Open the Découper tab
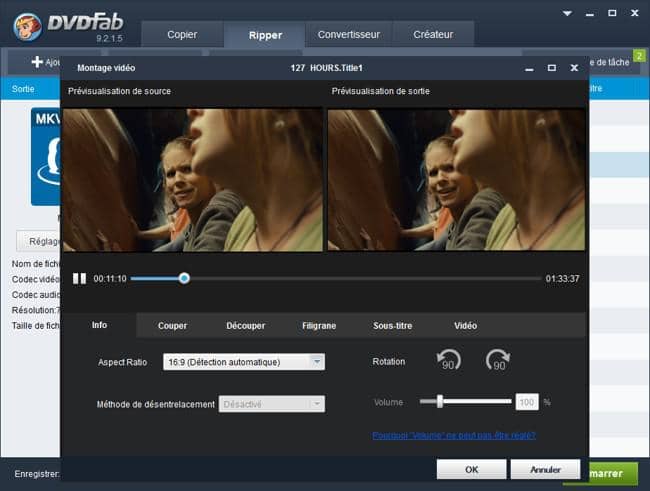 (x=245, y=326)
